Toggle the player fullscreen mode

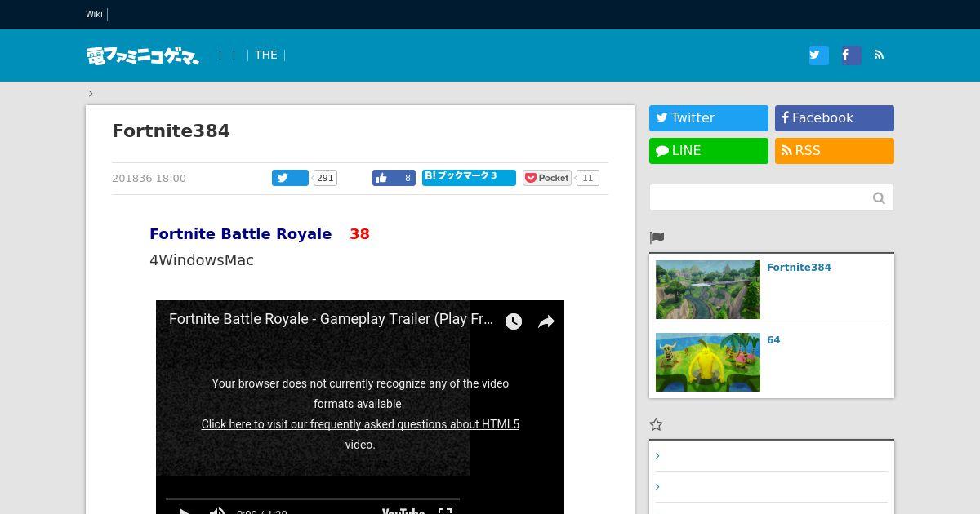point(445,512)
